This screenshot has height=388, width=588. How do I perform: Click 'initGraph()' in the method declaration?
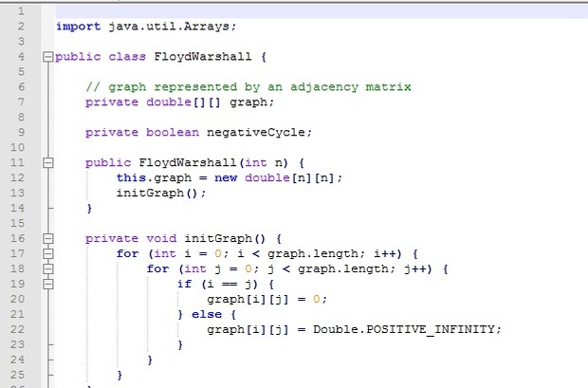click(225, 239)
